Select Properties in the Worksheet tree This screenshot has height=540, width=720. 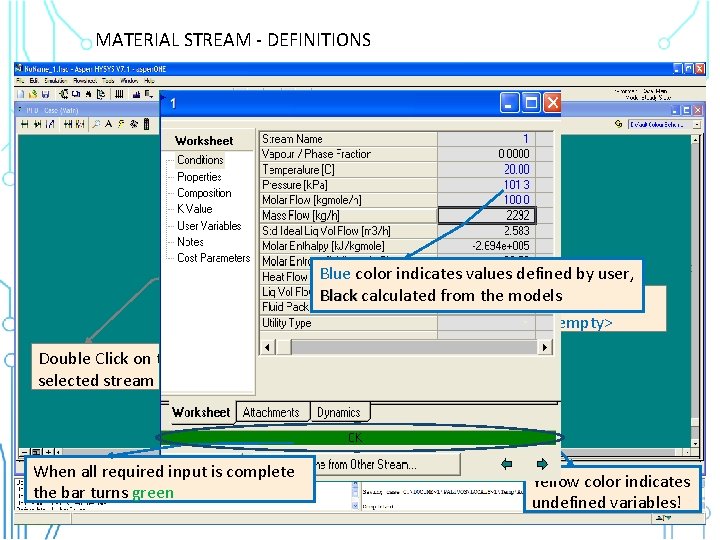tap(199, 177)
